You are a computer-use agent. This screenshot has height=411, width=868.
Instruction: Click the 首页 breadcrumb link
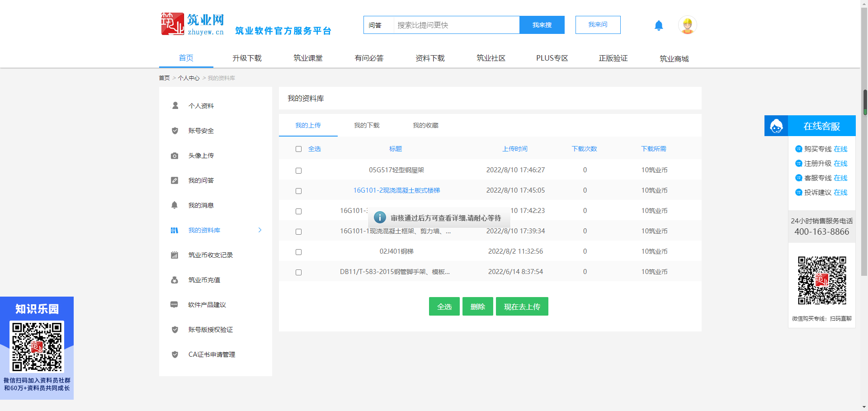[164, 78]
